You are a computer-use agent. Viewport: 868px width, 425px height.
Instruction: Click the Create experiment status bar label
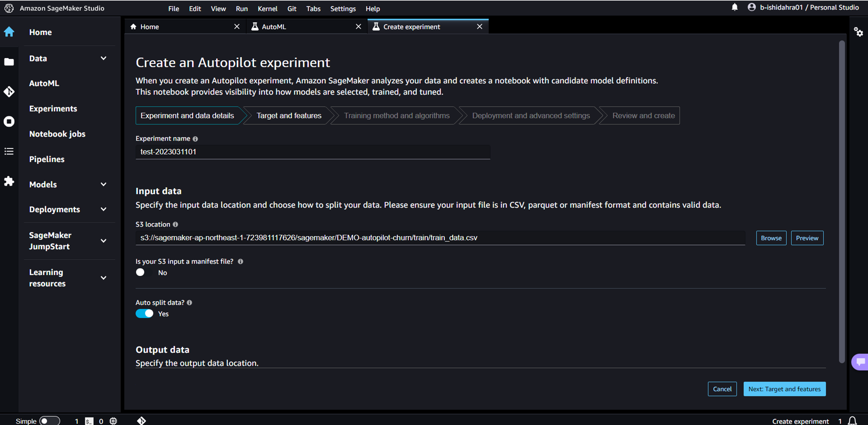click(x=800, y=421)
